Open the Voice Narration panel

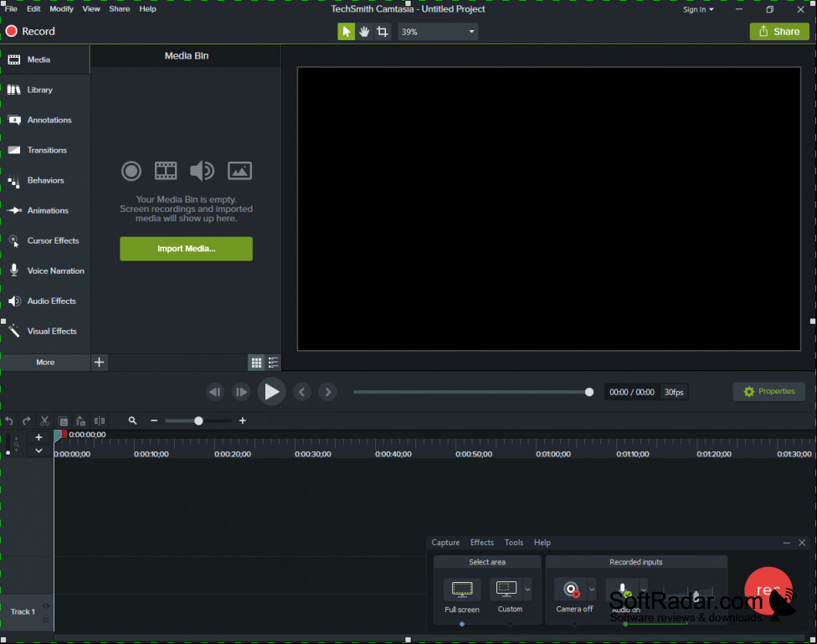(x=45, y=271)
